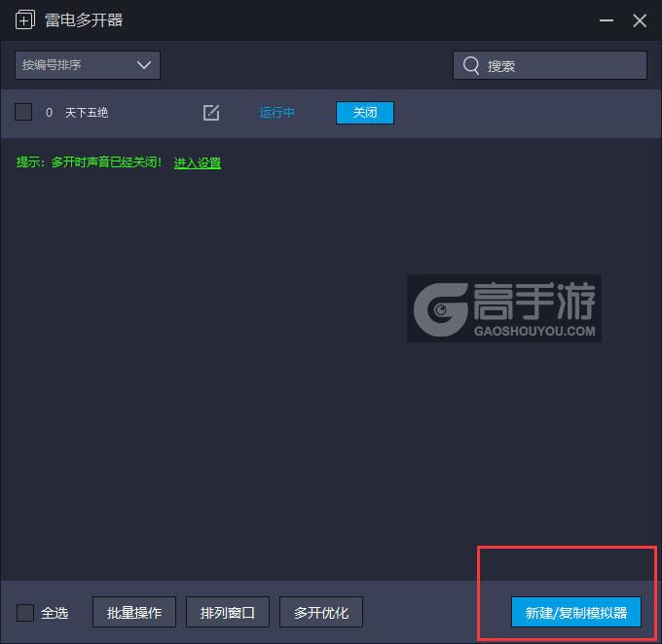The width and height of the screenshot is (662, 644).
Task: Click the index number 0 of 天下五绝
Action: (x=49, y=113)
